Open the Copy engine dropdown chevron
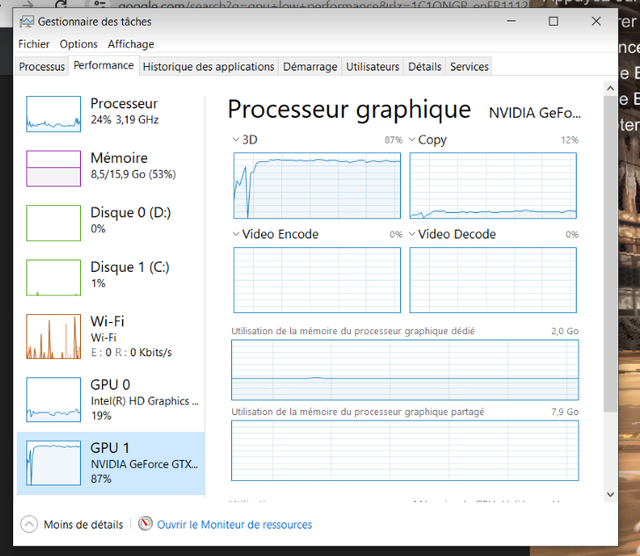The image size is (640, 556). (412, 140)
